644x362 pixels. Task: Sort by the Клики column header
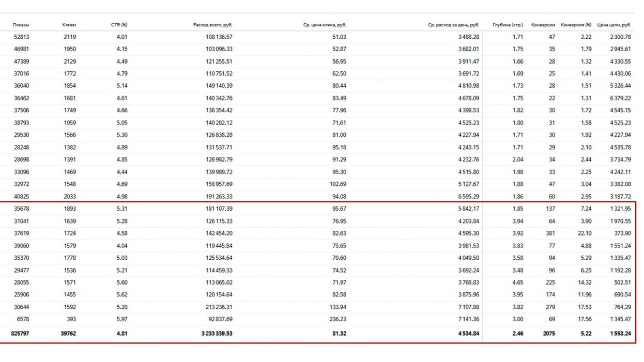click(x=69, y=25)
